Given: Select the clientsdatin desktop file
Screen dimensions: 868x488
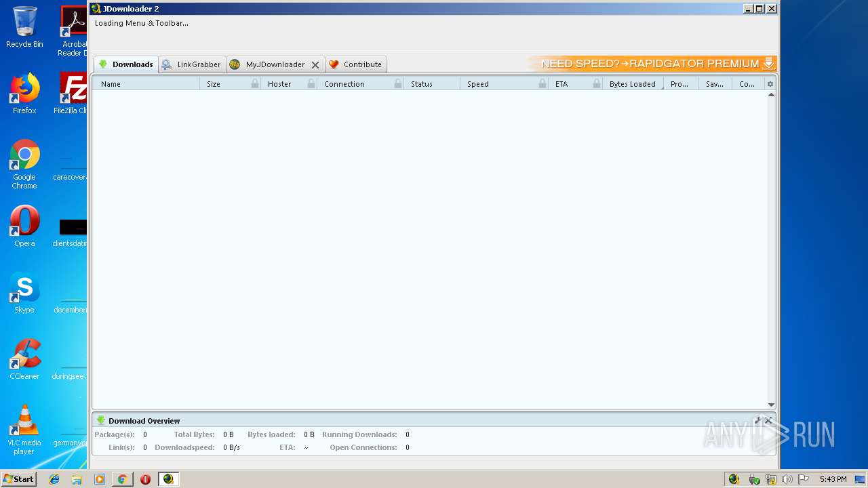Looking at the screenshot, I should 71,232.
